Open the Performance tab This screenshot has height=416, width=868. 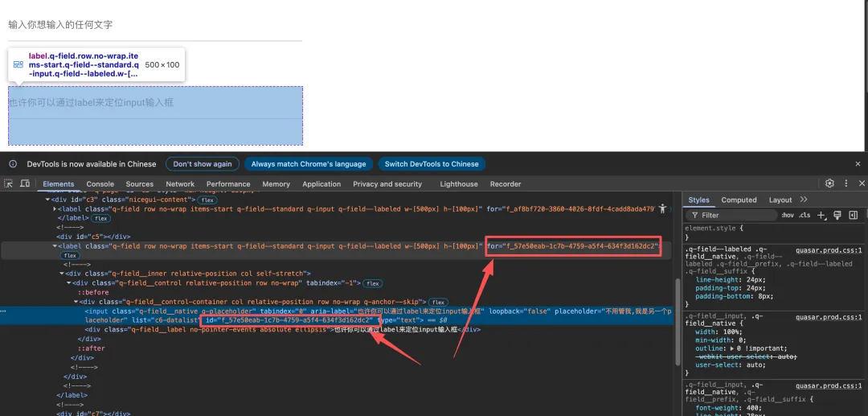228,184
